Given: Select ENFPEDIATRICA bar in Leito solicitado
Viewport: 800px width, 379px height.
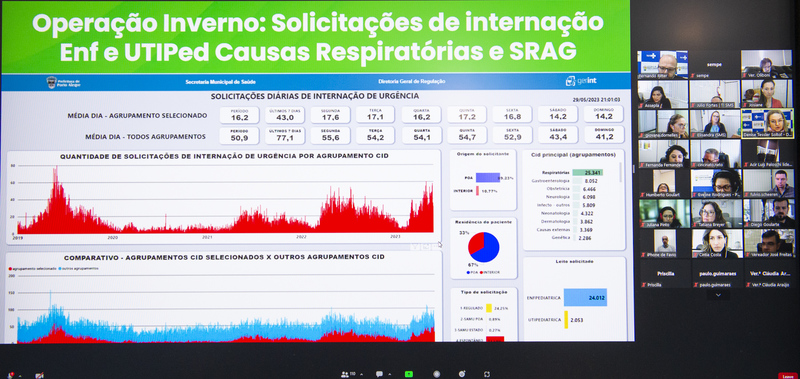Looking at the screenshot, I should (585, 297).
